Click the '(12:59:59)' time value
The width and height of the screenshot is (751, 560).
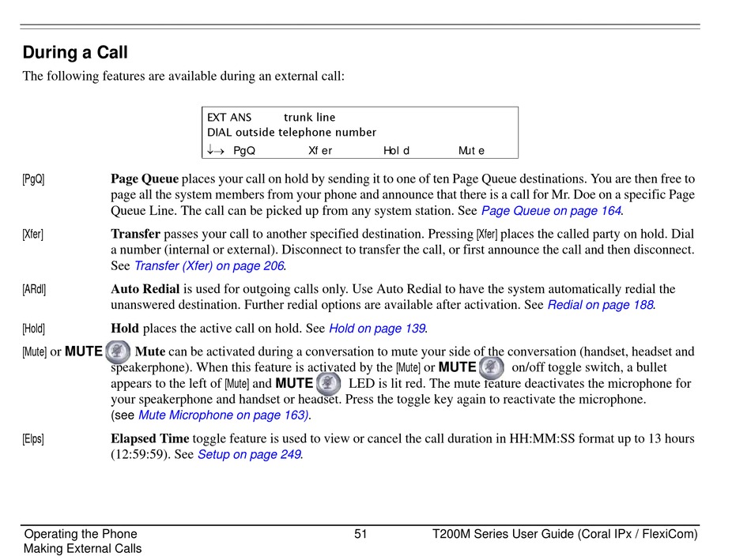pos(141,454)
